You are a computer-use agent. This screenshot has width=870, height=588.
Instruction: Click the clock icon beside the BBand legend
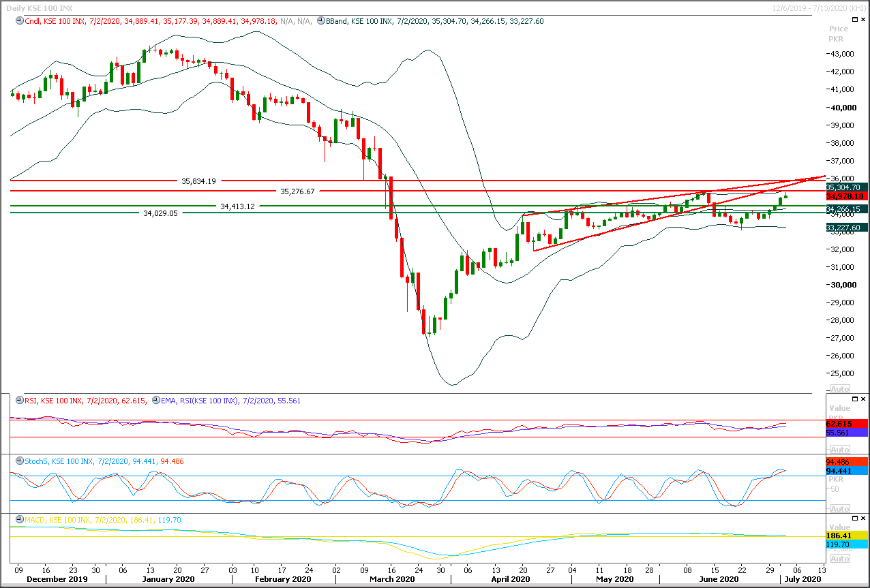(320, 22)
